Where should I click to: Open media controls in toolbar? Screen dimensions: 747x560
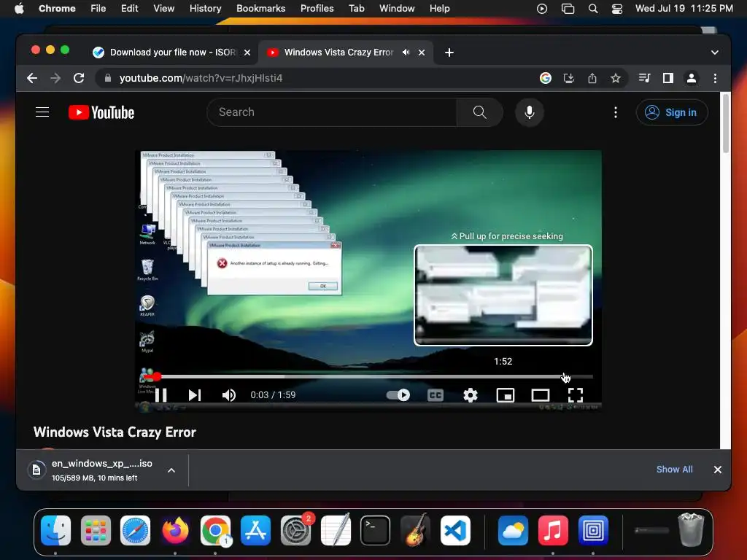pyautogui.click(x=644, y=78)
